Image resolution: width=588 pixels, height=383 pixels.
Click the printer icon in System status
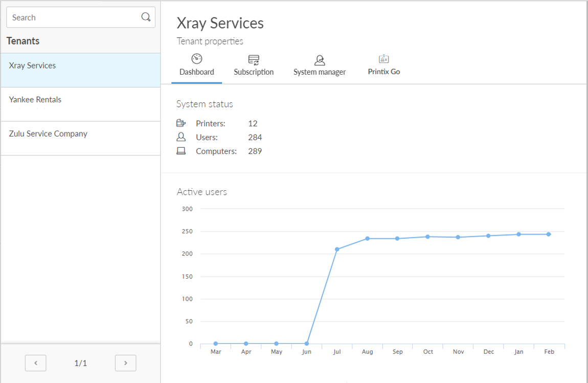tap(181, 123)
